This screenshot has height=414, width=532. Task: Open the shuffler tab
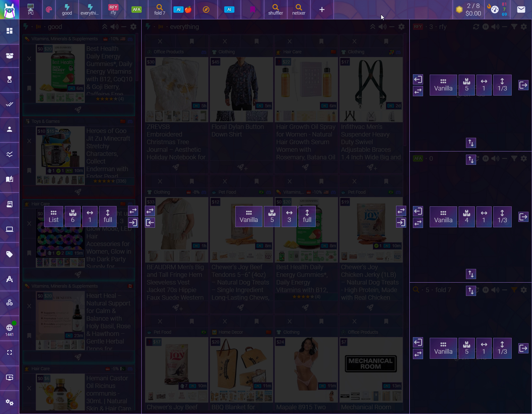[x=276, y=10]
